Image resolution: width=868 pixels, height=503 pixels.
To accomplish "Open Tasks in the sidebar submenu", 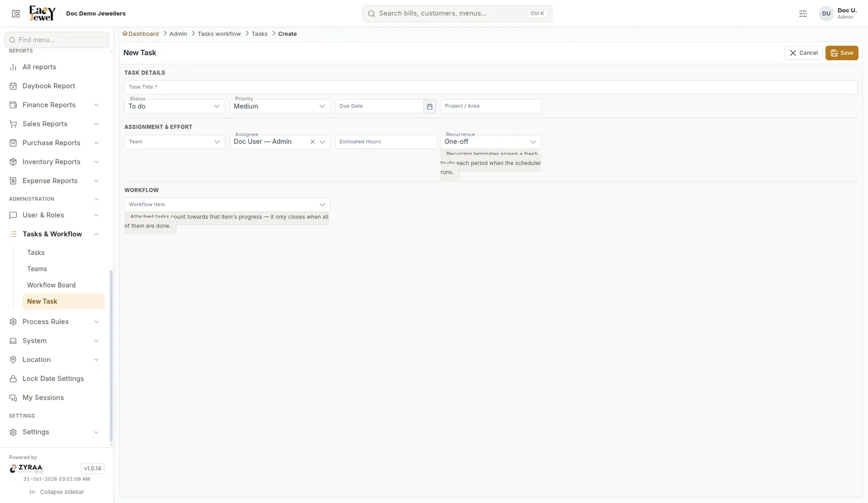I will (x=63, y=253).
